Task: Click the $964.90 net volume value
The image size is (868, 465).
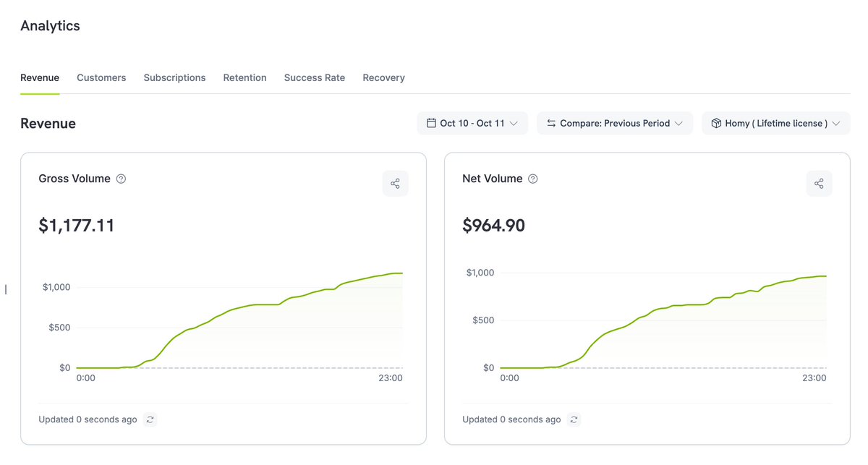Action: [493, 226]
